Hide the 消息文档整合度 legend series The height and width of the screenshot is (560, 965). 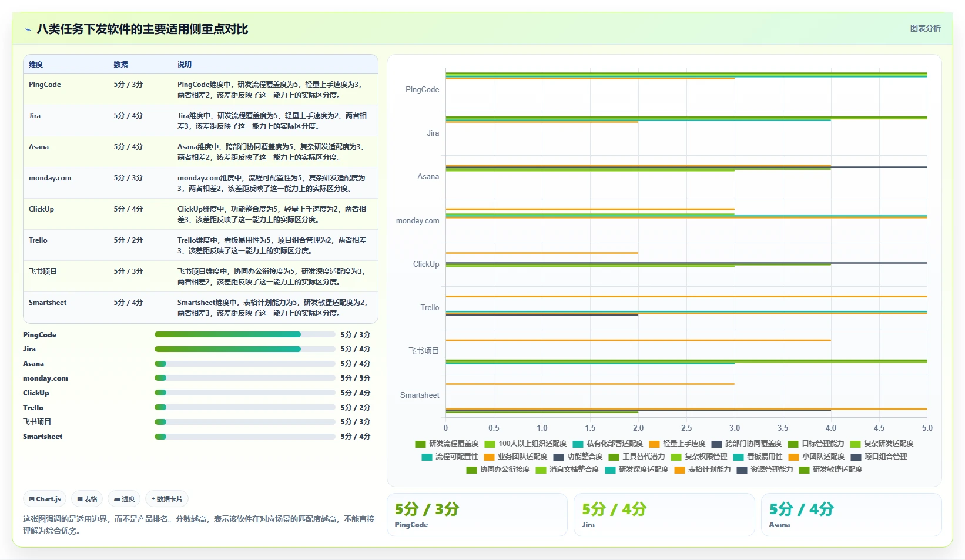click(x=567, y=470)
